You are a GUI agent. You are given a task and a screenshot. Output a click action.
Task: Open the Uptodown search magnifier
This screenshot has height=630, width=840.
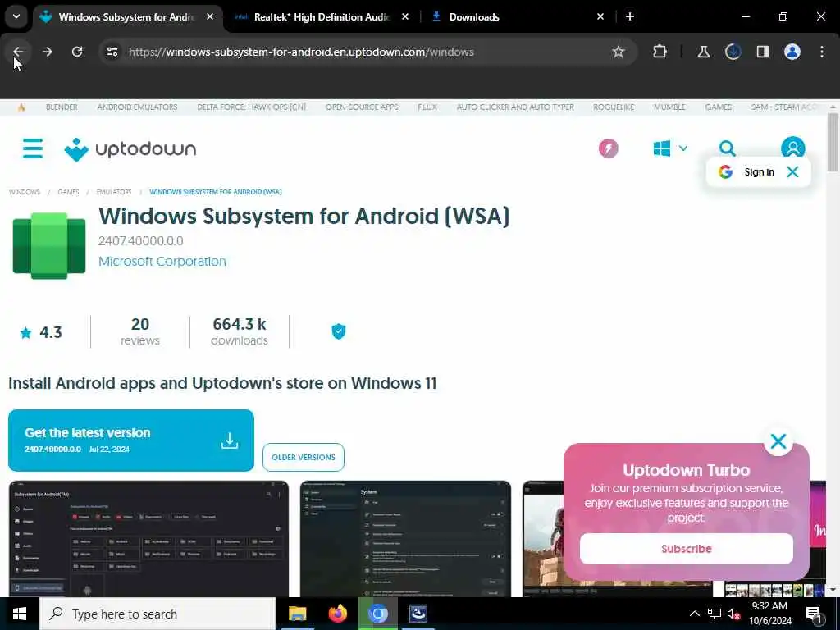pyautogui.click(x=727, y=148)
